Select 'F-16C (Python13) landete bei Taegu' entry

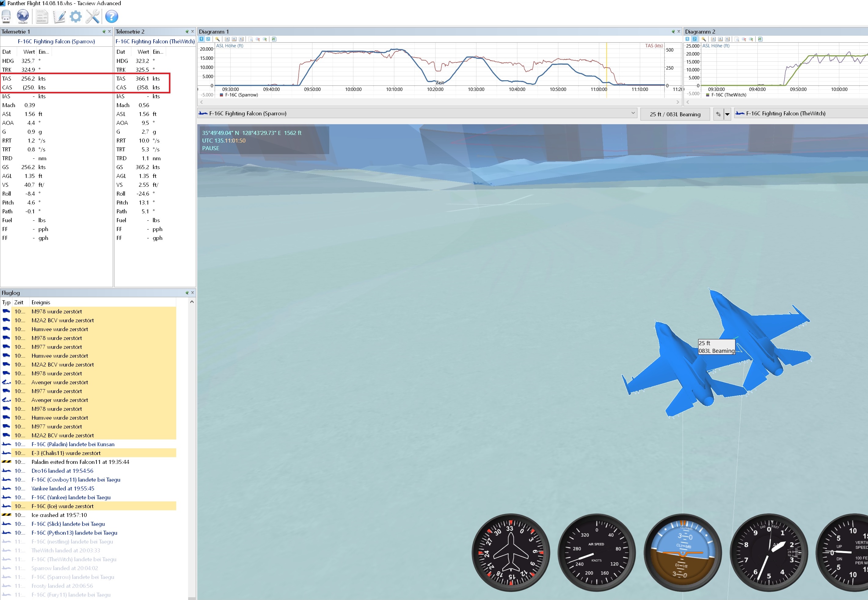[x=88, y=533]
